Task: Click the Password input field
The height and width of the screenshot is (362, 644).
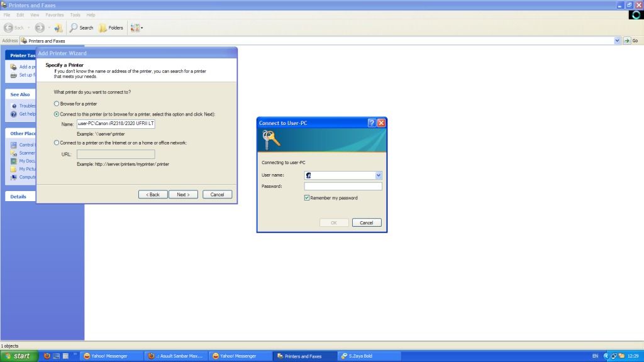Action: tap(343, 187)
